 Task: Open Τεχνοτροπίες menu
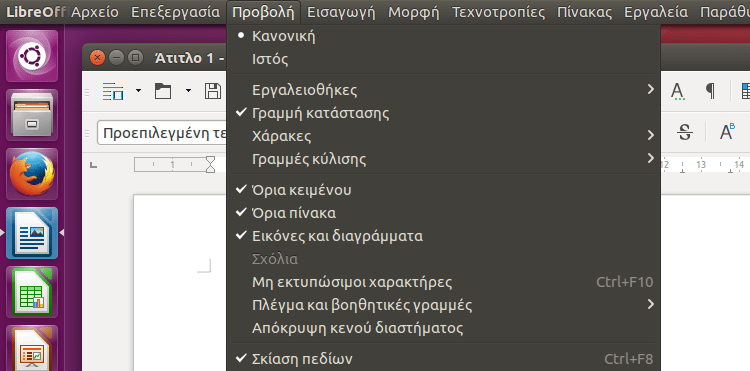(498, 12)
